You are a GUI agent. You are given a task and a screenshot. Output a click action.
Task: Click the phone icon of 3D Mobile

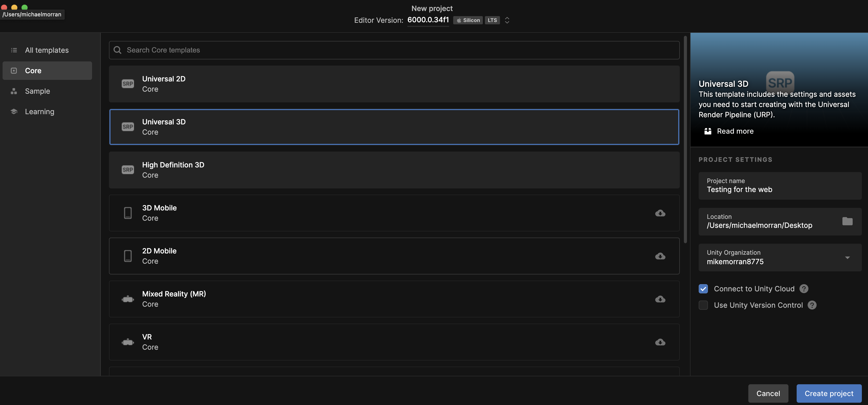[x=128, y=213]
